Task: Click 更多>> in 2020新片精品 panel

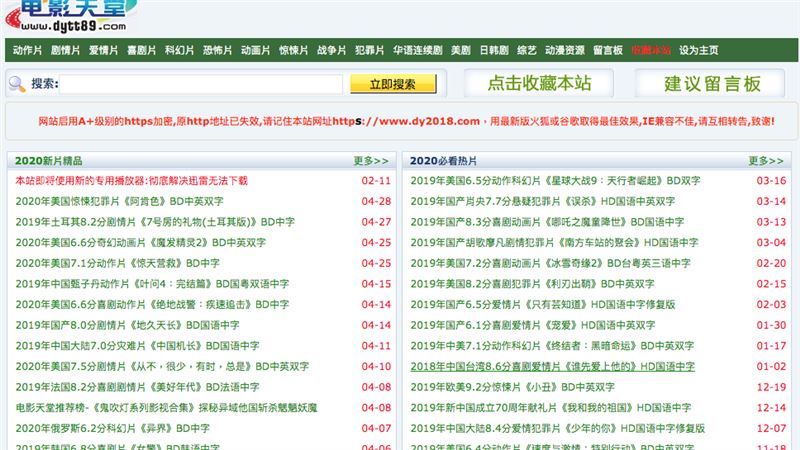Action: [x=371, y=161]
